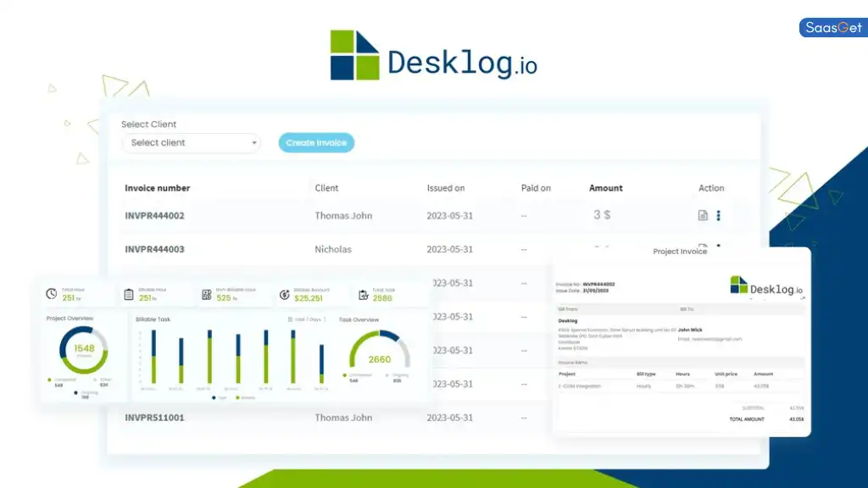Click the Non-Billable Hour icon
The image size is (868, 488).
tap(207, 294)
